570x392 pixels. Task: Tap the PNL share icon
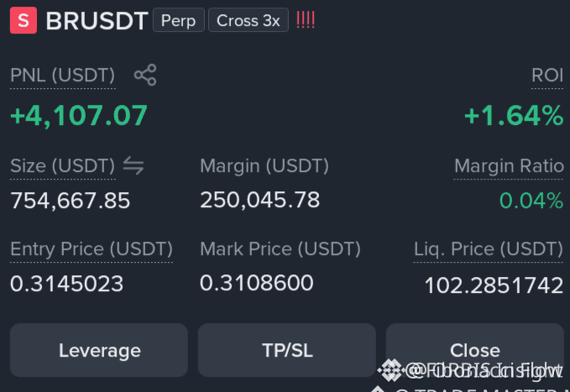point(145,75)
